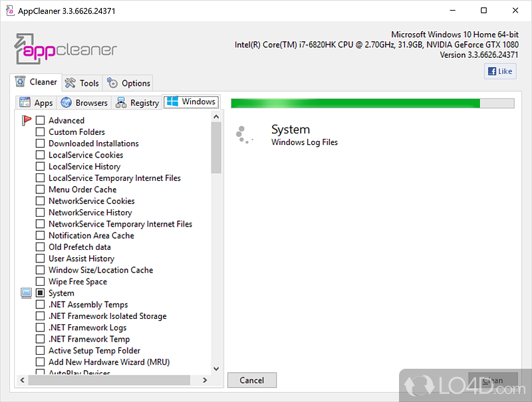This screenshot has height=402, width=532.
Task: Tick Old Prefetch data checkbox
Action: click(40, 247)
